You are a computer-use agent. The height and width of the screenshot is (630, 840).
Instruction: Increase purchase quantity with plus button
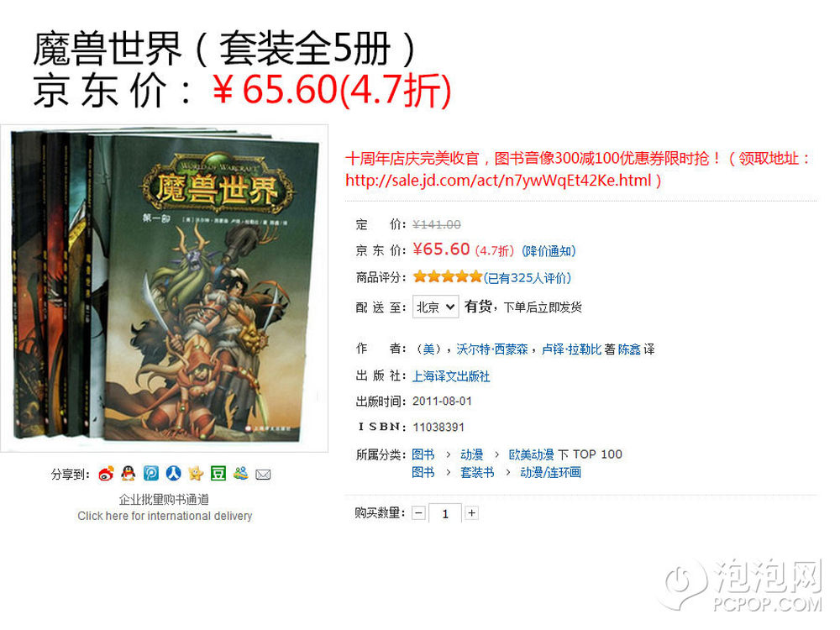point(471,513)
